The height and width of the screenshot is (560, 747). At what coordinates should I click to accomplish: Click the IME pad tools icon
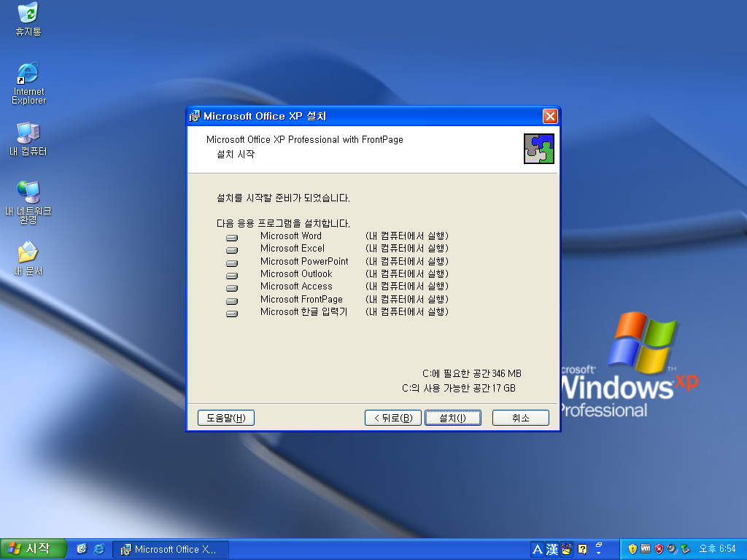click(566, 550)
